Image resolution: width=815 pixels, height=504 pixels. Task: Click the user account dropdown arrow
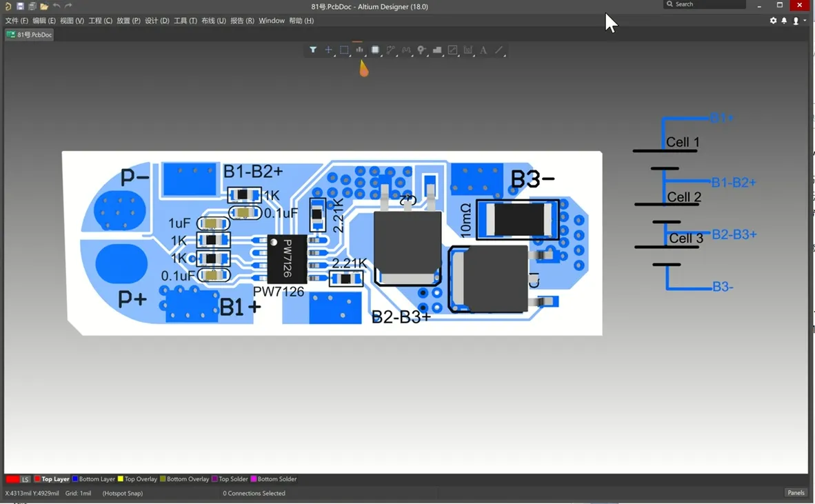click(805, 21)
